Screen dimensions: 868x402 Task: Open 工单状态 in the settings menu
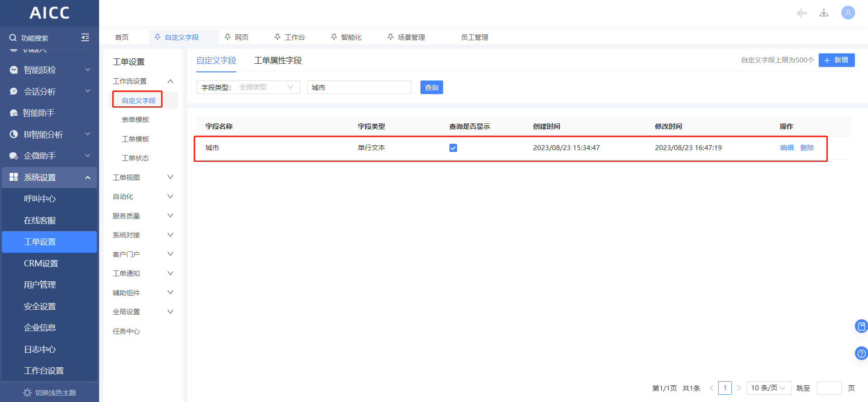135,158
